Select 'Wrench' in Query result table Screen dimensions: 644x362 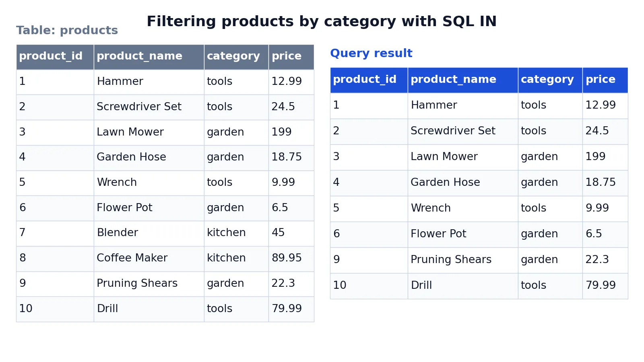[x=463, y=209]
